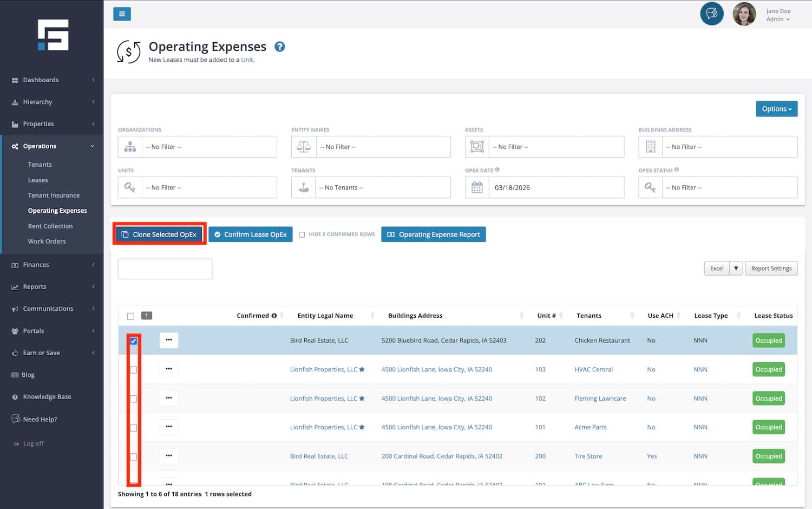Go to Tenant Insurance in sidebar
This screenshot has height=509, width=812.
[54, 195]
